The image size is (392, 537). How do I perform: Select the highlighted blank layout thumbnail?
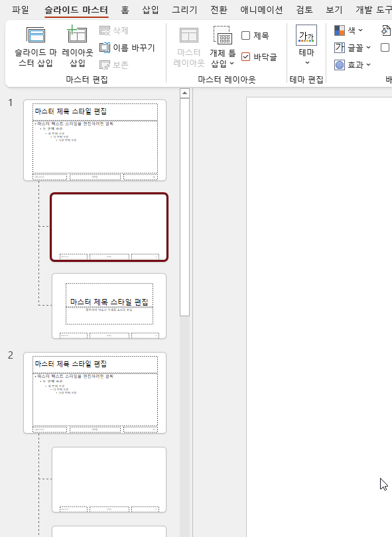(x=109, y=227)
